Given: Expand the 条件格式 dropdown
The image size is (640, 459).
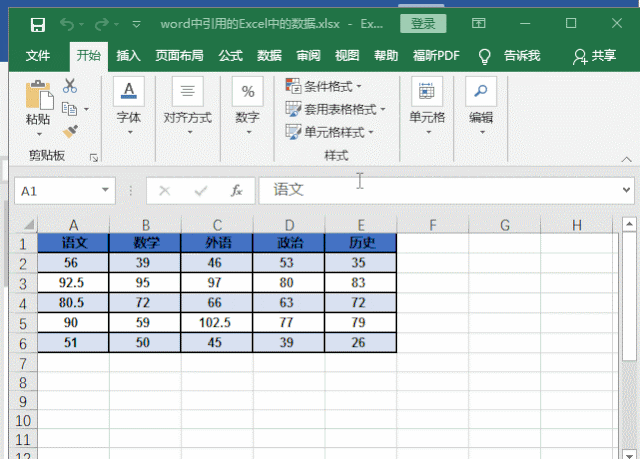Looking at the screenshot, I should tap(325, 87).
